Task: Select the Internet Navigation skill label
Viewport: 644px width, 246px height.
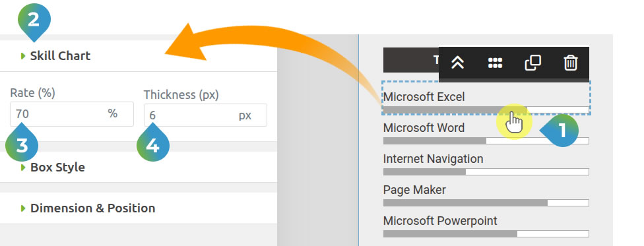Action: [433, 158]
